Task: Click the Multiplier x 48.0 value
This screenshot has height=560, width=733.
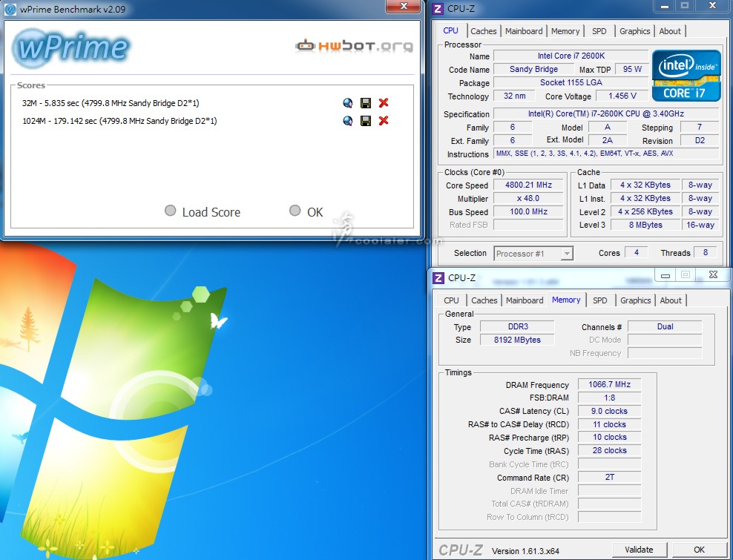Action: (529, 198)
